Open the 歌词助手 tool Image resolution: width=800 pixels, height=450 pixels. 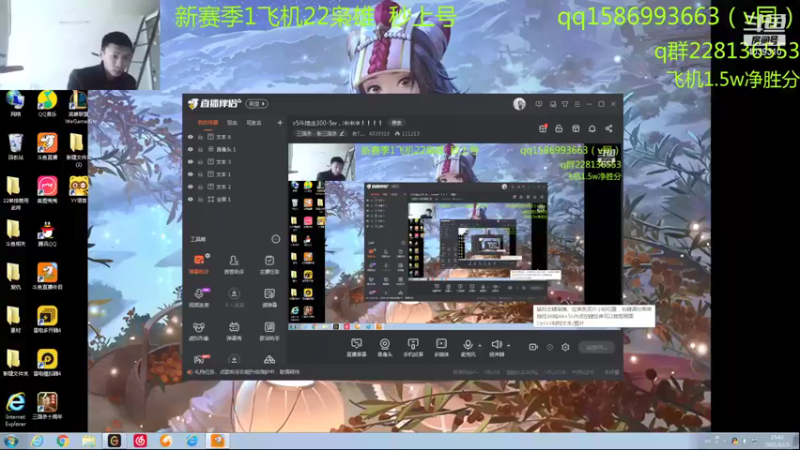point(269,331)
